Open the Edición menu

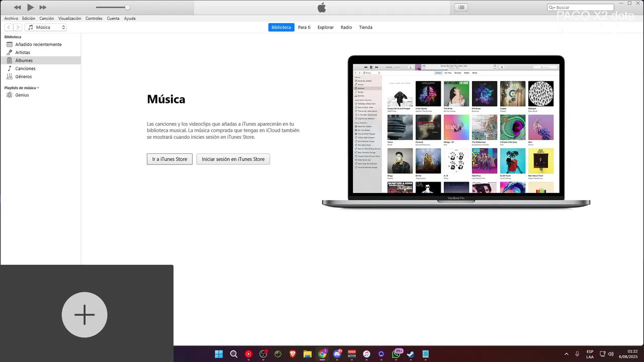point(29,19)
